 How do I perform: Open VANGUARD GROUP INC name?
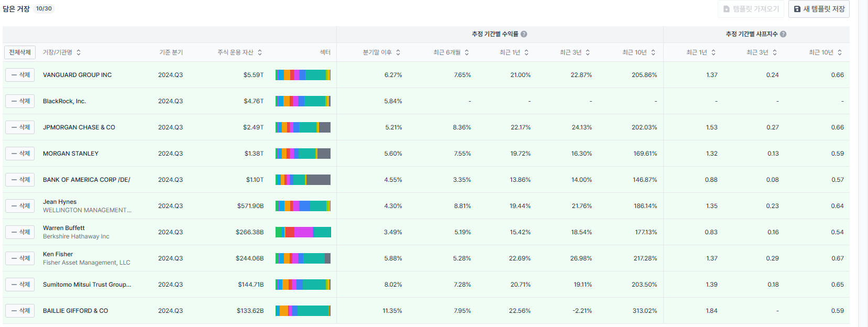click(77, 75)
